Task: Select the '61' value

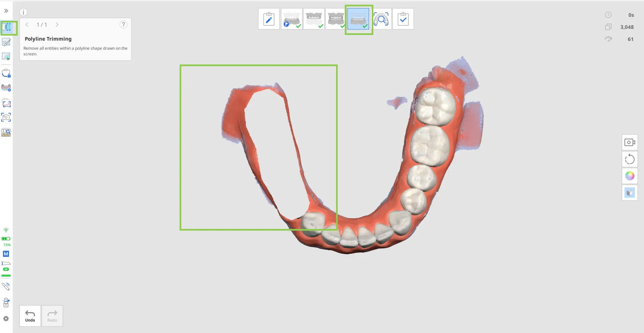Action: (631, 39)
